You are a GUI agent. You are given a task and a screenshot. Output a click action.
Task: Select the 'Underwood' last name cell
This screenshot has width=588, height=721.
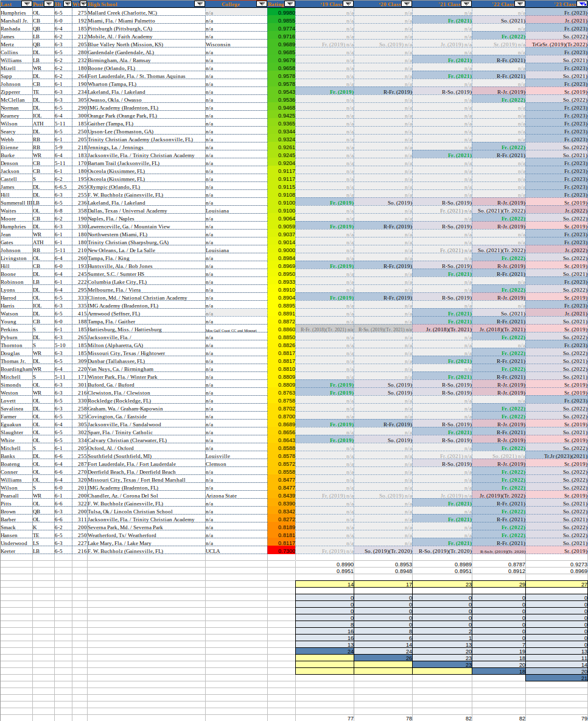(16, 543)
